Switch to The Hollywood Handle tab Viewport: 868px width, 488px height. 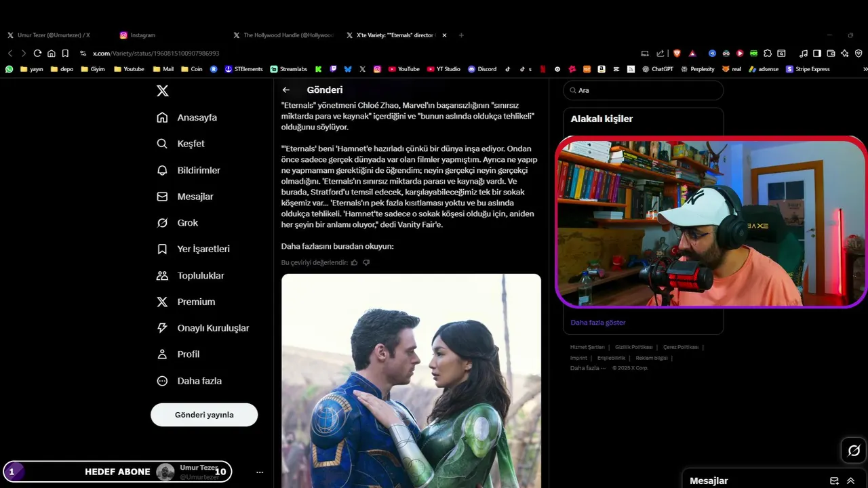[283, 35]
